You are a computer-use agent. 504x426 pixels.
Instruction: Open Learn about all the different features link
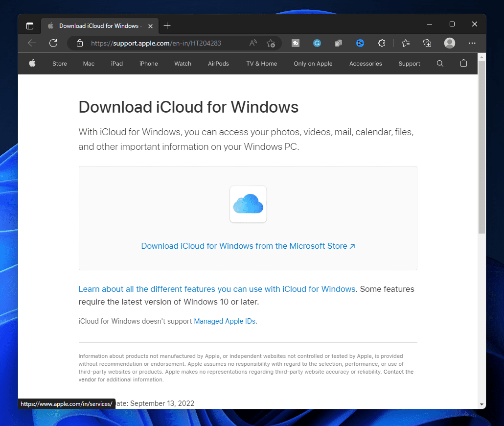coord(217,289)
